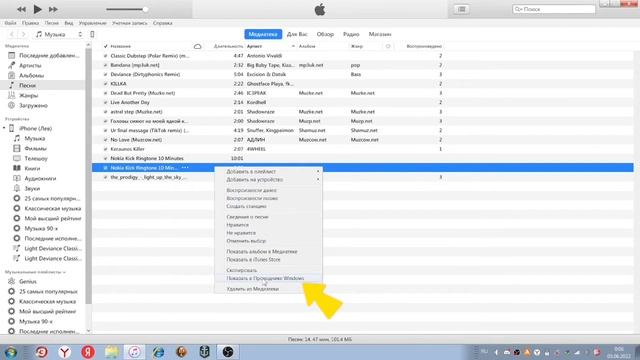Focus the Поиск search field
This screenshot has width=640, height=360.
(x=553, y=9)
